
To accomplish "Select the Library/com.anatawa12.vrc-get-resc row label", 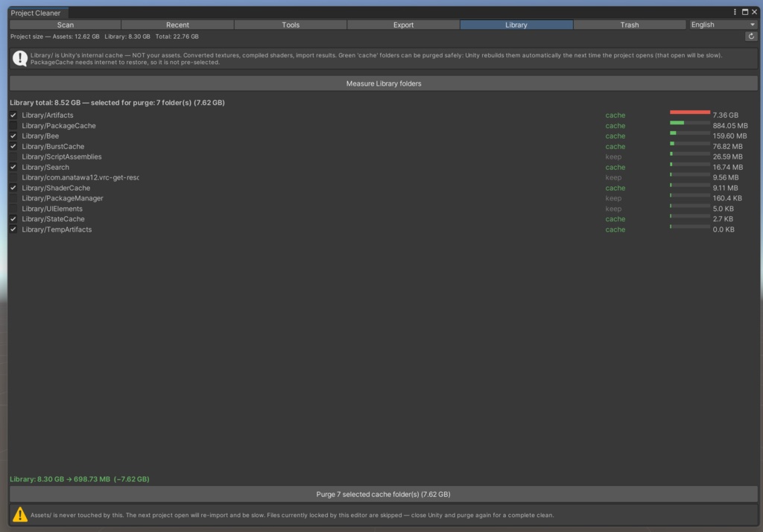I will [x=80, y=177].
